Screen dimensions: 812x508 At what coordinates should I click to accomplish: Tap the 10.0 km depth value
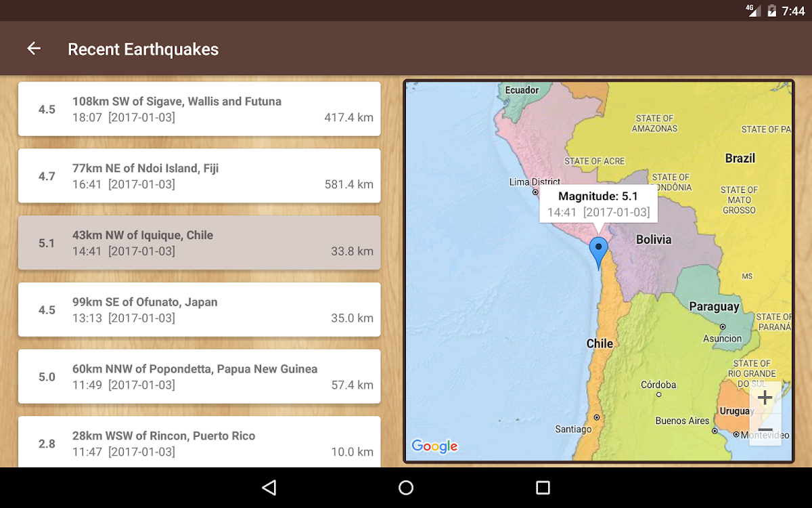[x=353, y=452]
